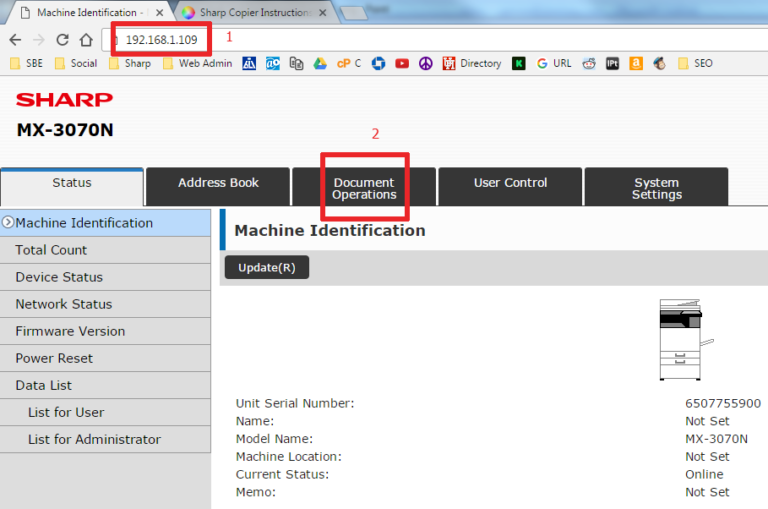The width and height of the screenshot is (768, 509).
Task: Click the purple peace-sign bookmark
Action: (426, 63)
